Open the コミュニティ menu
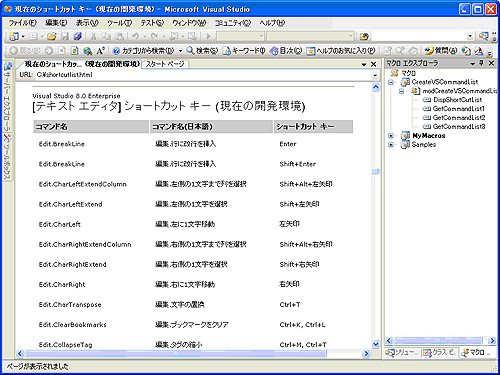This screenshot has height=375, width=500. click(x=232, y=23)
